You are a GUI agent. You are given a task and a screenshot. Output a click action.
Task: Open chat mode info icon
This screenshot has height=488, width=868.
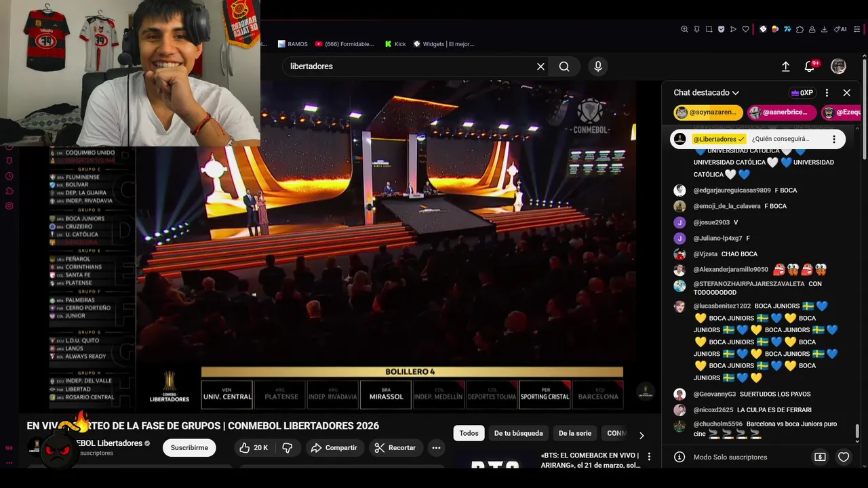(679, 457)
